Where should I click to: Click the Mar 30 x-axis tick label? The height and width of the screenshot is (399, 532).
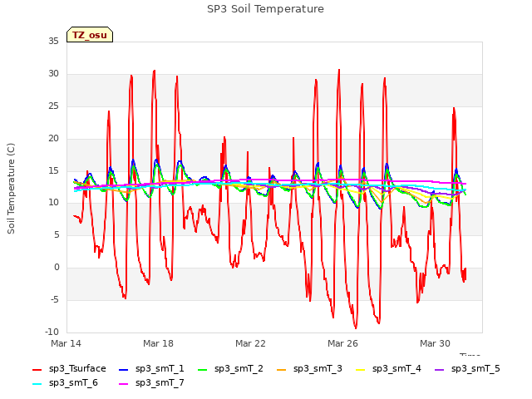pos(435,343)
